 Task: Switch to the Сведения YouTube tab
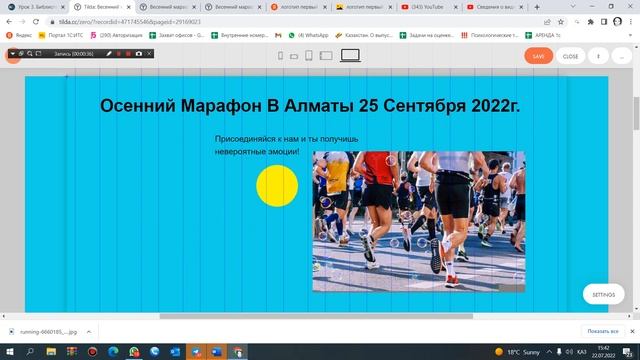tap(495, 7)
